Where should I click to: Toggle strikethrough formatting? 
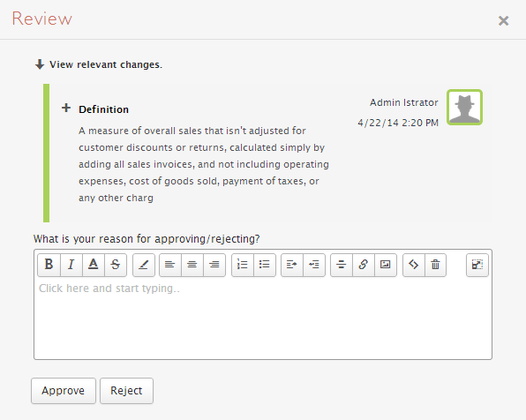(x=116, y=265)
